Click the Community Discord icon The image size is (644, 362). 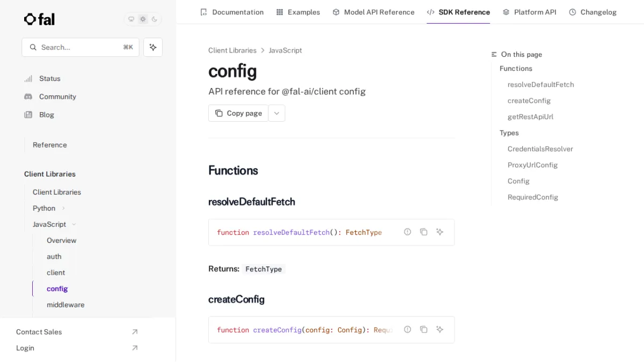(28, 97)
